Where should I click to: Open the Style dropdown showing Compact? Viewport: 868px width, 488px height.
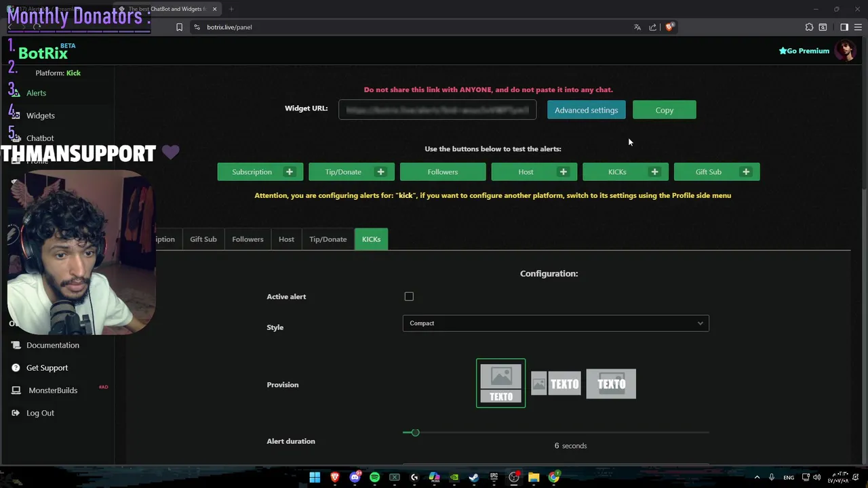pos(555,323)
